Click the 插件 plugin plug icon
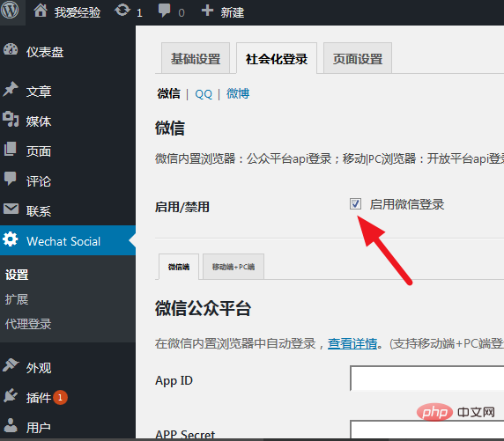This screenshot has height=441, width=504. [11, 396]
